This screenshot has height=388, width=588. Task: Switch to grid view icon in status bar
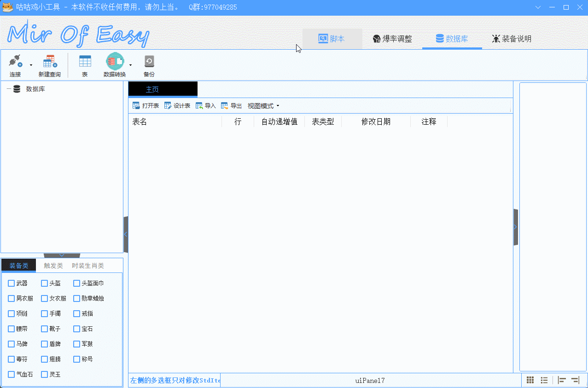[530, 380]
